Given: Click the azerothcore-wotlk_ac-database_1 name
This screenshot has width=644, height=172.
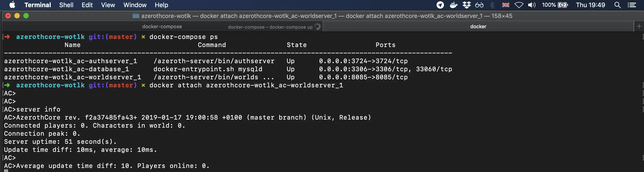Looking at the screenshot, I should click(66, 69).
